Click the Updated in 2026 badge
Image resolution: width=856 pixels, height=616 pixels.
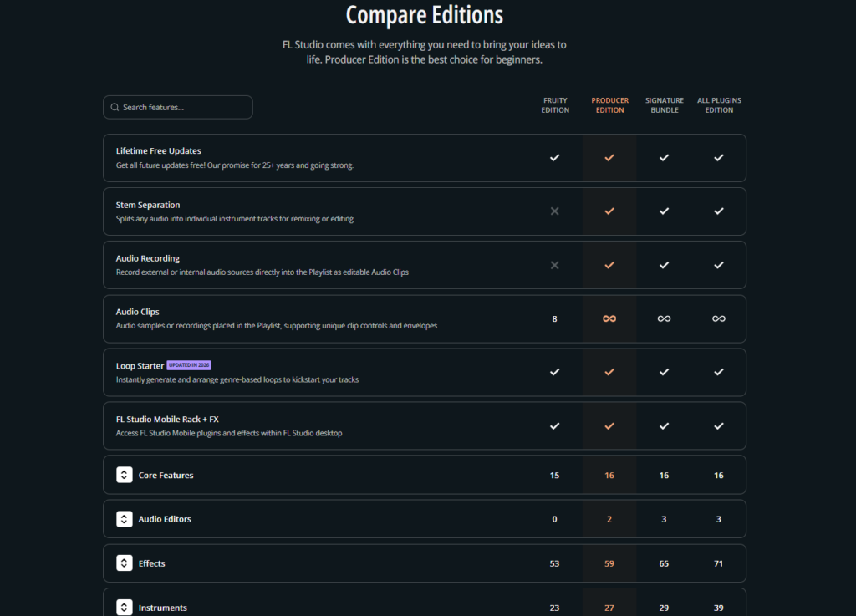click(x=189, y=365)
